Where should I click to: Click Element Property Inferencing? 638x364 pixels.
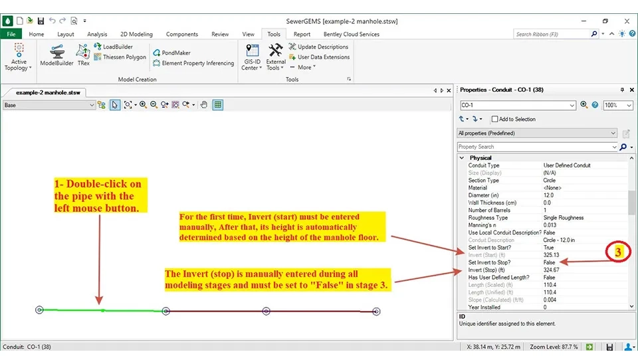193,63
